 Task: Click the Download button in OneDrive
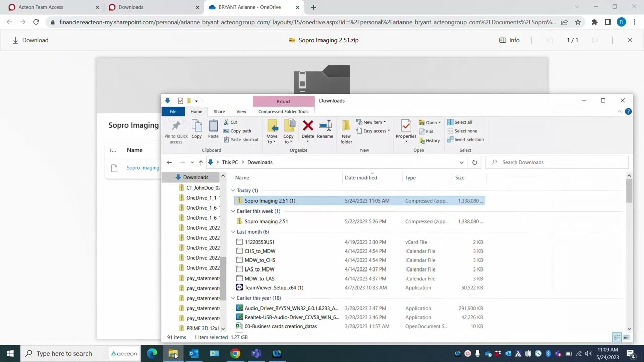click(30, 40)
